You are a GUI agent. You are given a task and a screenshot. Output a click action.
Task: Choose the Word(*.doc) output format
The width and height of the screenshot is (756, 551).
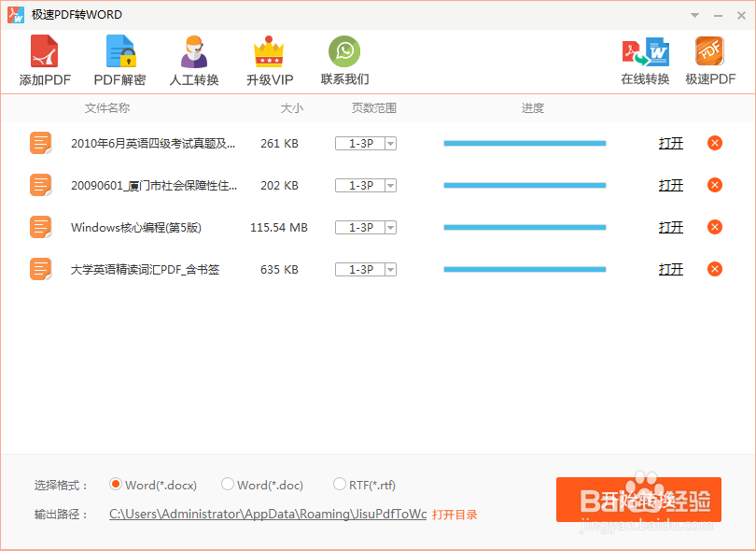tap(228, 485)
